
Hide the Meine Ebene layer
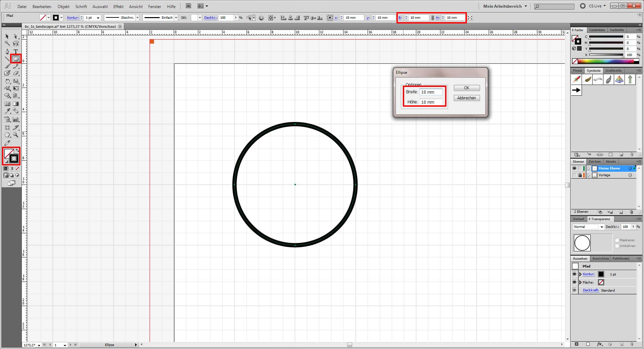(x=575, y=168)
